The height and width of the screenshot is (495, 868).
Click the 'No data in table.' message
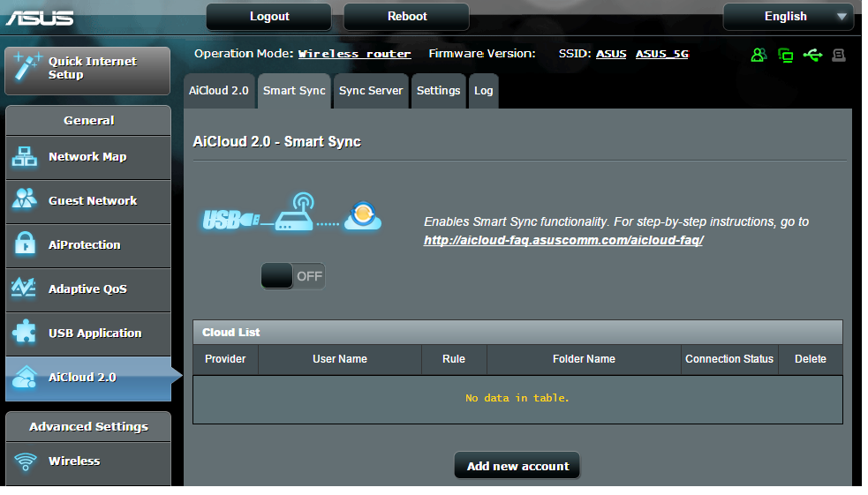tap(517, 398)
